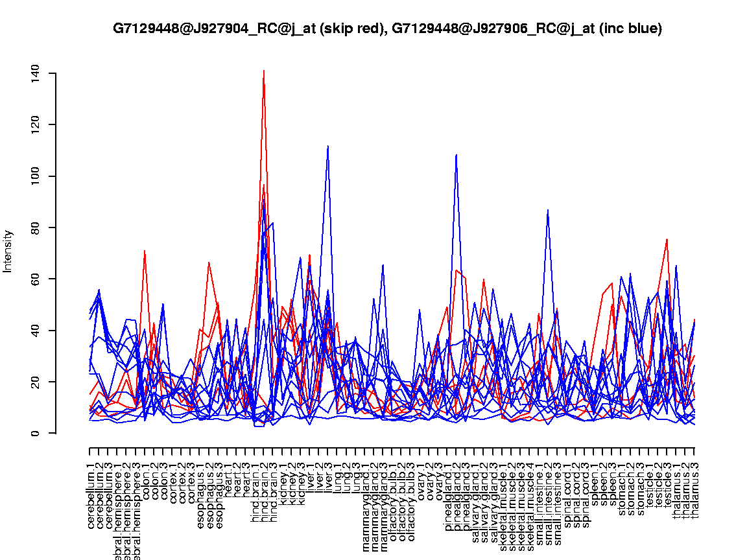
Task: Click the 140 tick label on y-axis
Action: click(x=35, y=73)
